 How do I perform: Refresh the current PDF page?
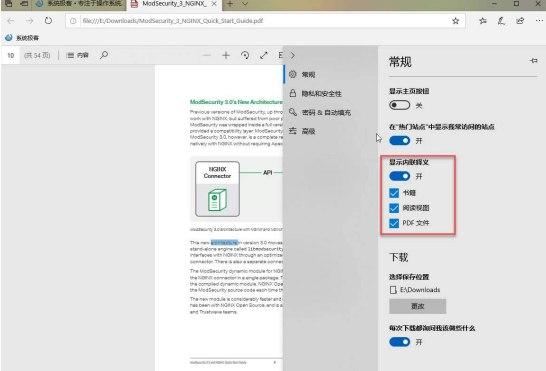click(48, 21)
